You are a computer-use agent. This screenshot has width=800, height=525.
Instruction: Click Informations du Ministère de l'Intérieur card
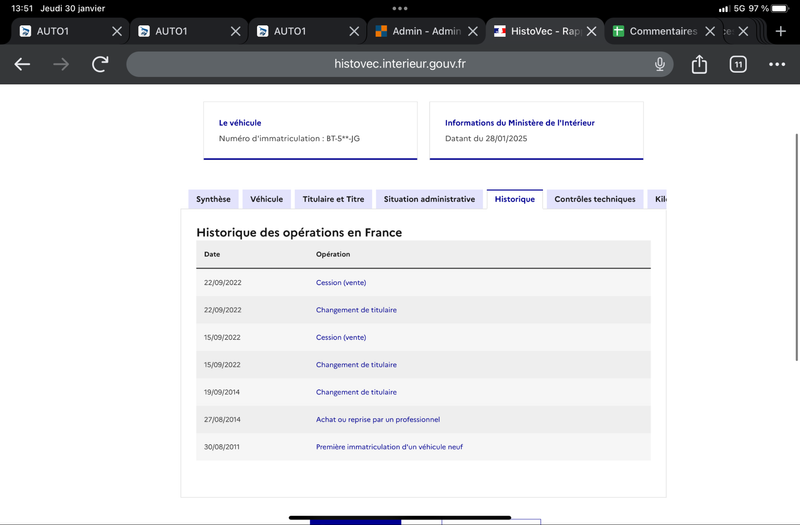[536, 131]
